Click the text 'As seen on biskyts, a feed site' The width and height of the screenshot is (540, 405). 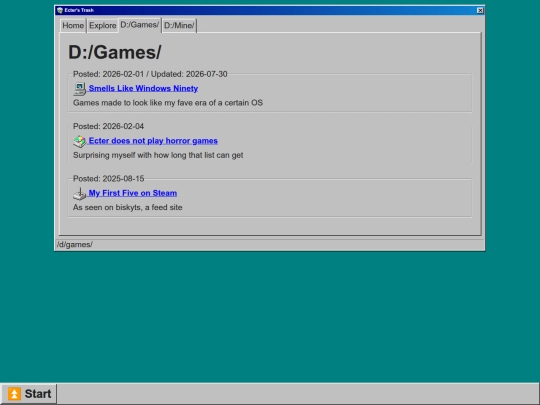coord(127,207)
